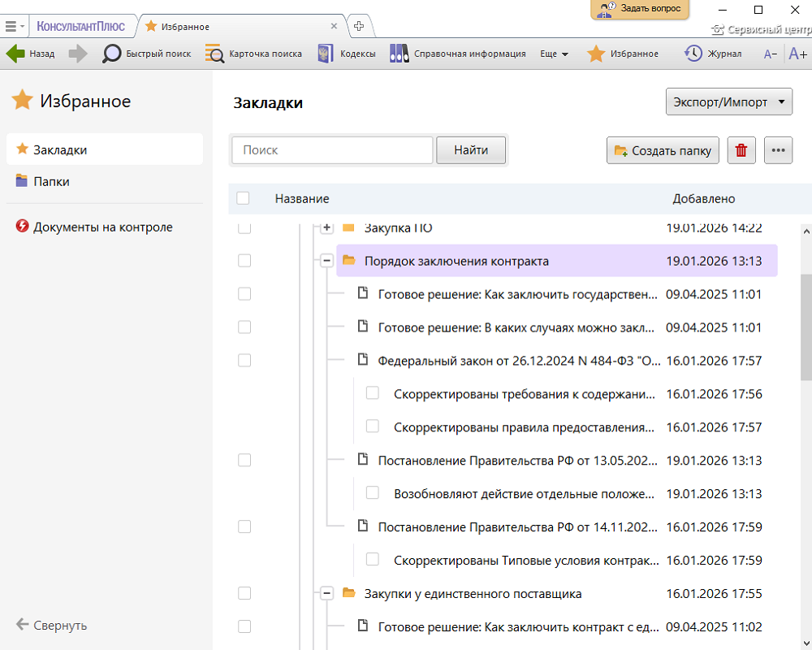812x650 pixels.
Task: Open Документы на контроле in sidebar
Action: [x=102, y=227]
